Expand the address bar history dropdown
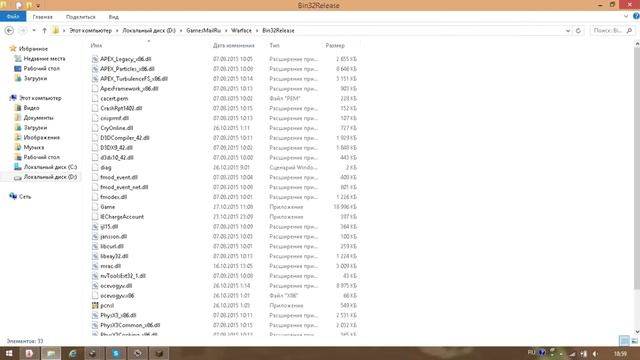 pos(568,31)
